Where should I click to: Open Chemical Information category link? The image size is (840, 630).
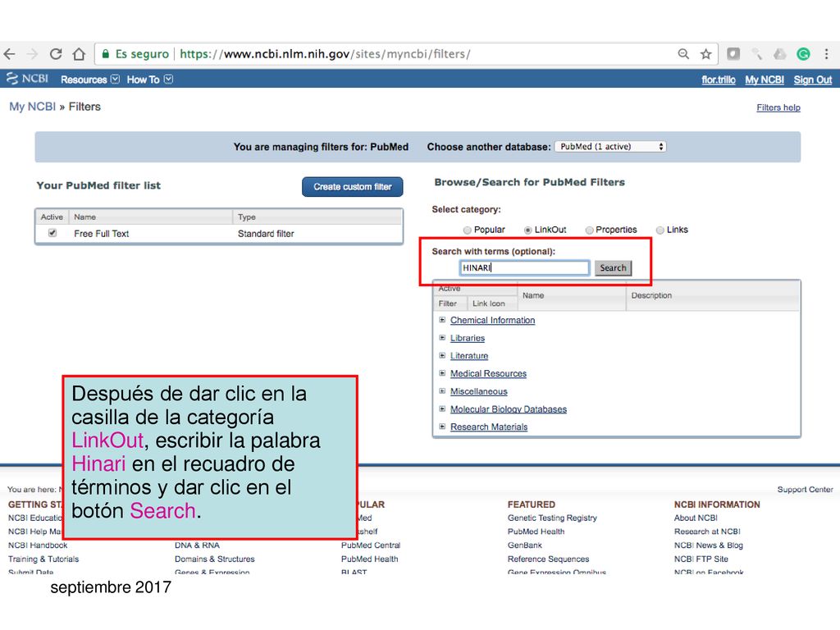click(492, 321)
